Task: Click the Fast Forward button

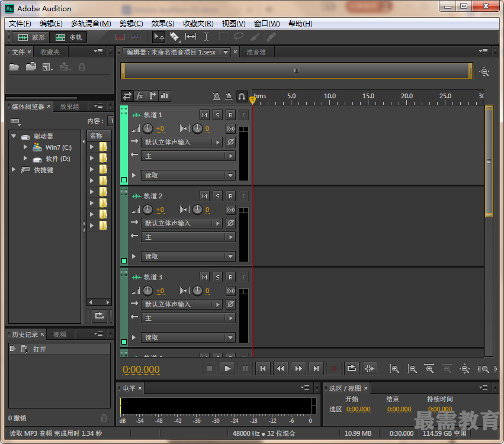Action: tap(298, 368)
